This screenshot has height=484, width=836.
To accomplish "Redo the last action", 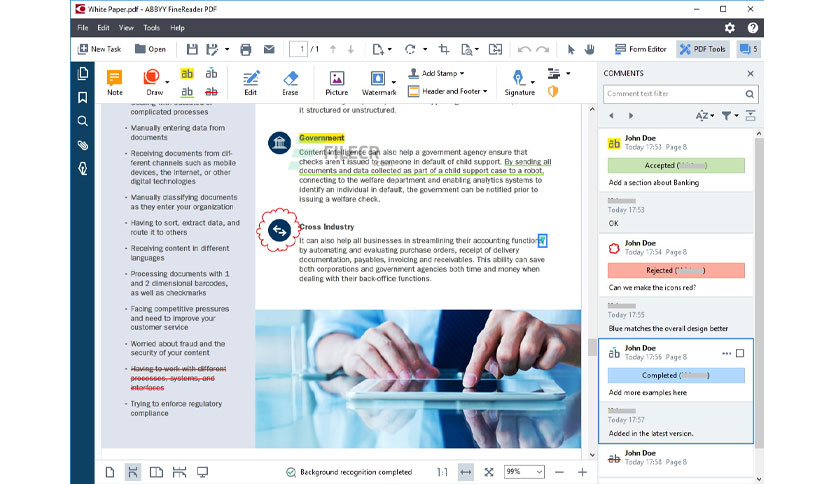I will tap(543, 49).
